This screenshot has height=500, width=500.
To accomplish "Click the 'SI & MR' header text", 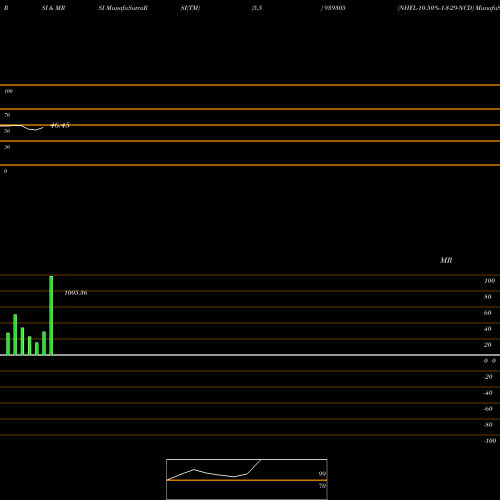I will (53, 8).
